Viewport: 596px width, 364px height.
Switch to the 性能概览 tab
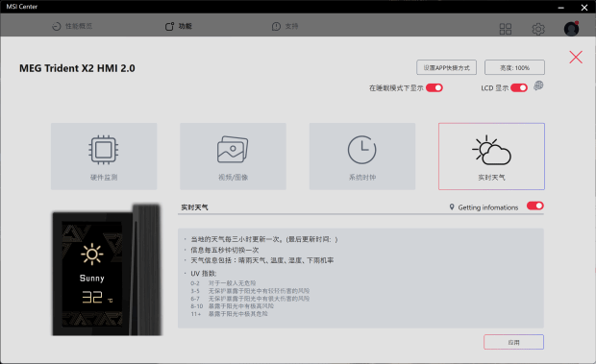72,26
